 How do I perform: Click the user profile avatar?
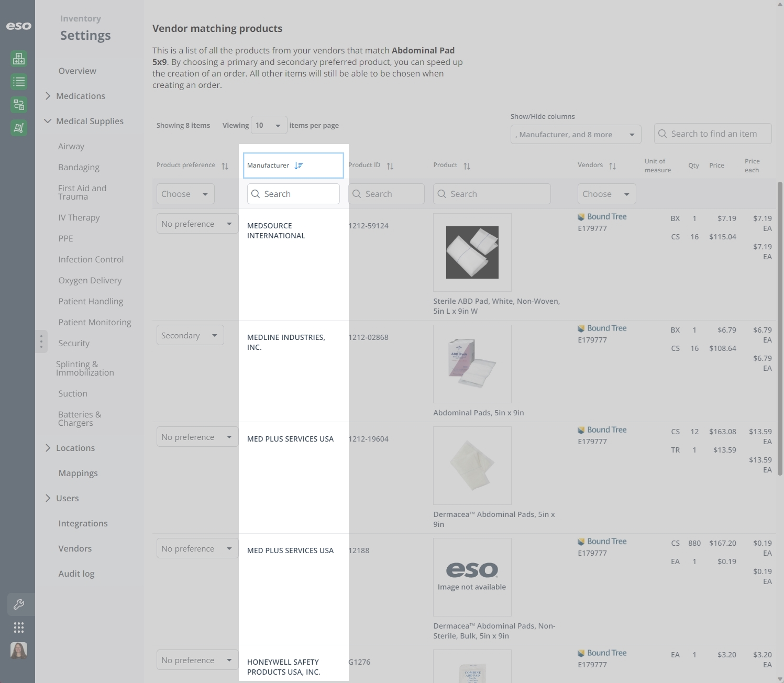[x=19, y=651]
